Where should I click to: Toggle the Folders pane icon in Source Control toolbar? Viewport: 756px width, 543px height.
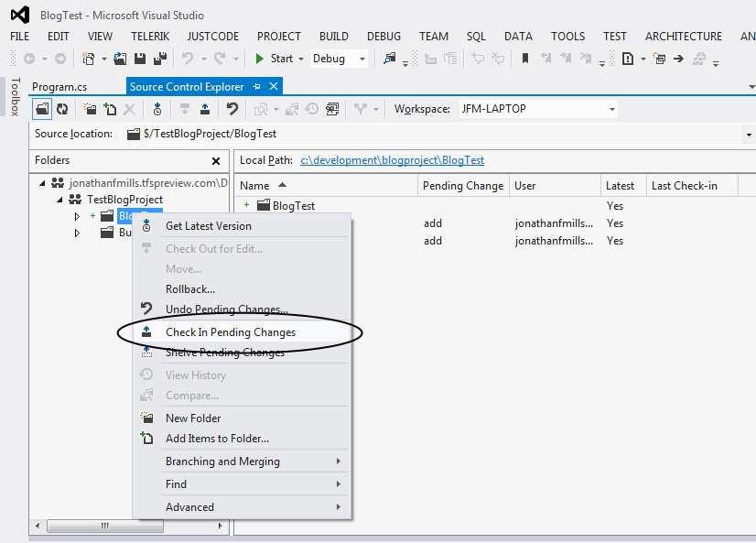click(42, 109)
